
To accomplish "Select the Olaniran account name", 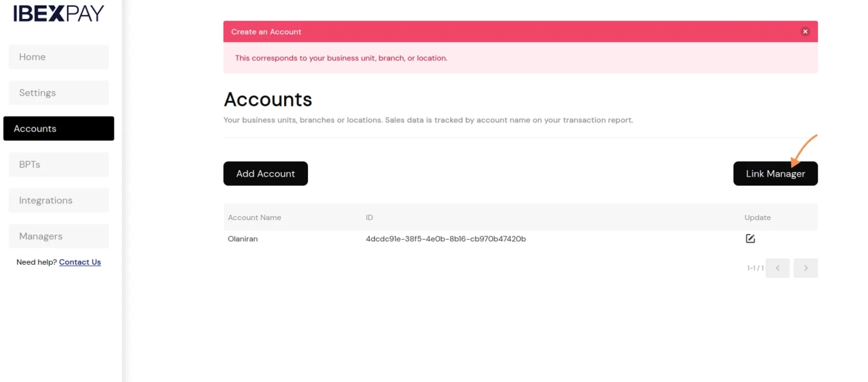I will [243, 239].
